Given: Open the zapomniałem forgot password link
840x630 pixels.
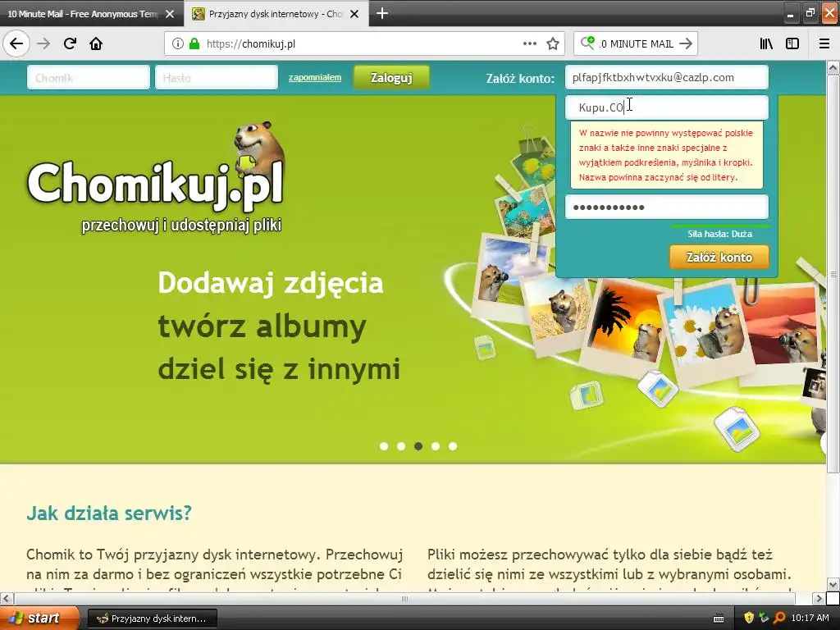Looking at the screenshot, I should (x=314, y=77).
